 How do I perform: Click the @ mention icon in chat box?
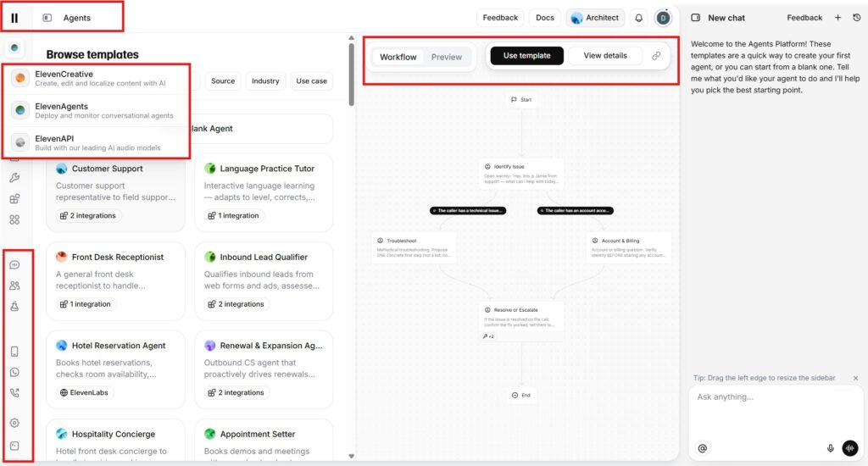point(702,448)
